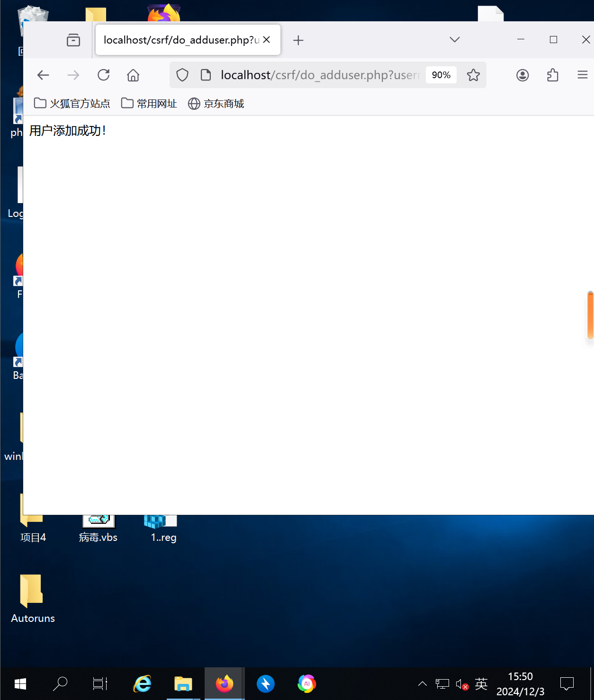Viewport: 594px width, 700px height.
Task: Close the do_adduser.php tab
Action: coord(267,40)
